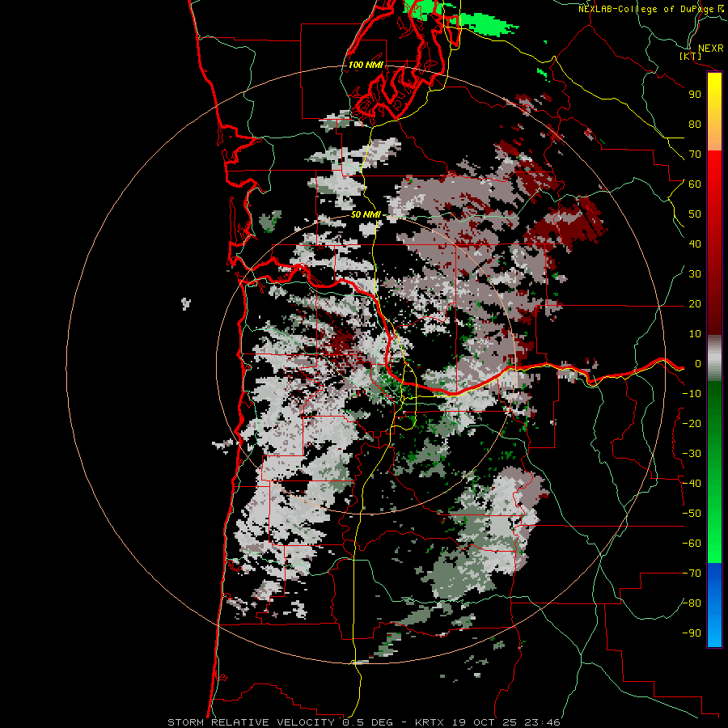The width and height of the screenshot is (728, 728).
Task: Click the 30 value on the color scale
Action: (695, 274)
